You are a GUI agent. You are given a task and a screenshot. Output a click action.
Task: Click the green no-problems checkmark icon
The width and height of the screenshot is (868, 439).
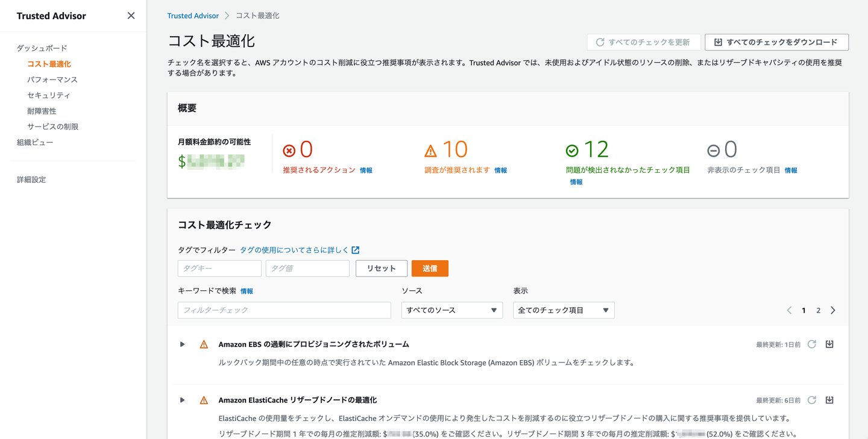click(572, 151)
